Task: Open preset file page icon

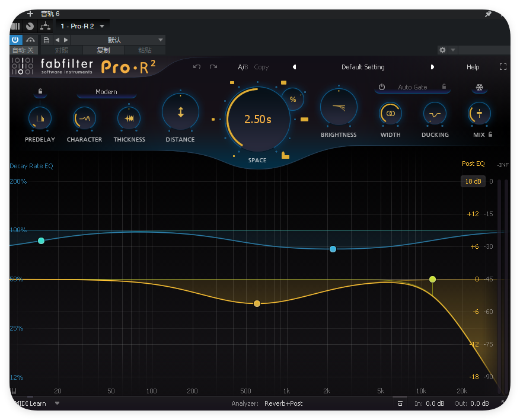Action: (x=46, y=40)
